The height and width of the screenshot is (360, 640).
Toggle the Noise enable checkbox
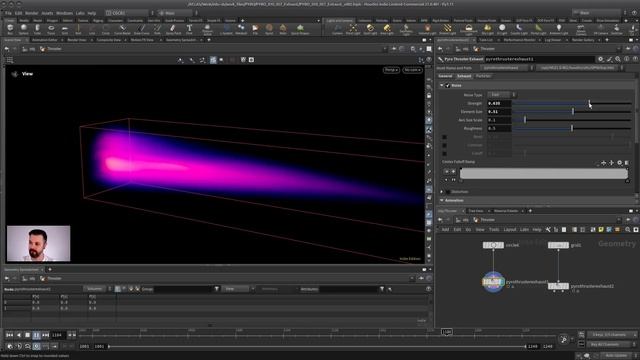click(448, 85)
